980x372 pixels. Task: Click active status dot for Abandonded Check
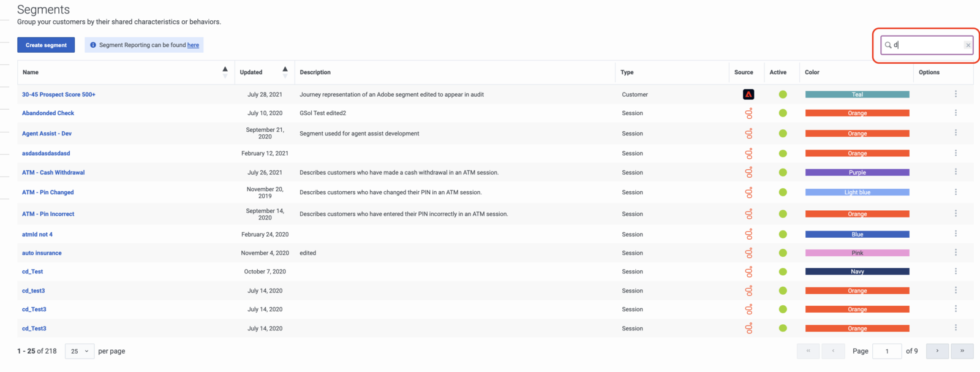tap(783, 113)
